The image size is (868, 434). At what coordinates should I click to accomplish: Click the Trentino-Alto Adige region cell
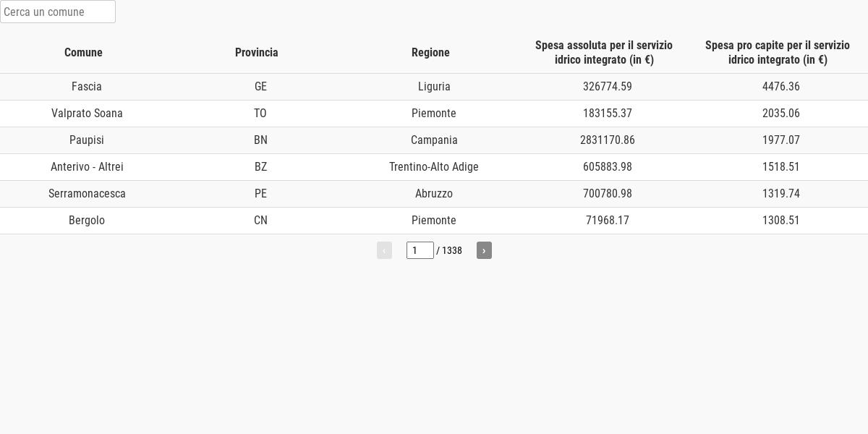(434, 167)
